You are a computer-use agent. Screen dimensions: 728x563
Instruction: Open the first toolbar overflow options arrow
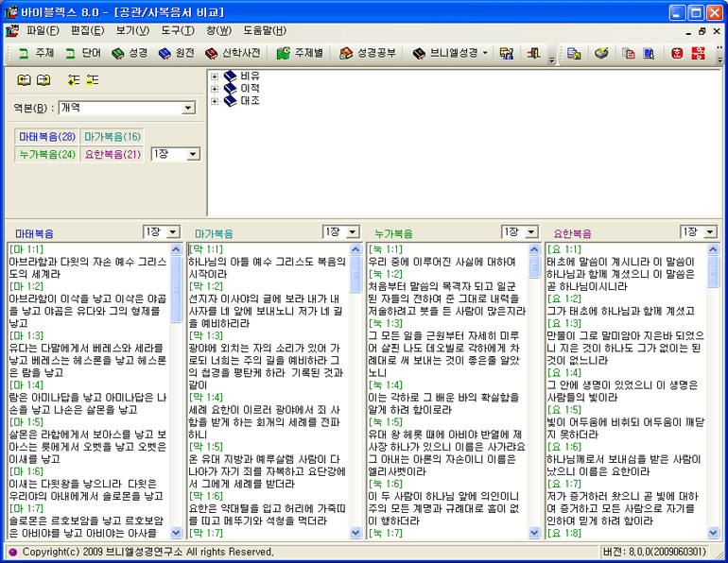pos(551,60)
